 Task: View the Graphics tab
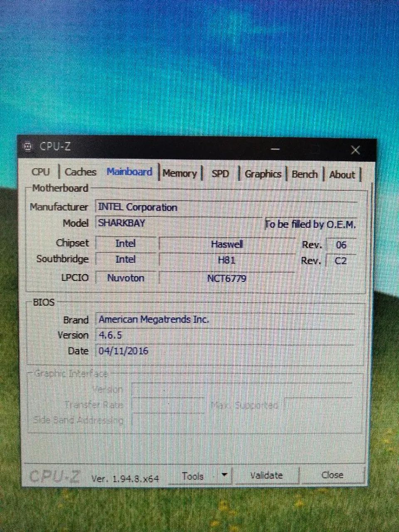click(x=263, y=174)
